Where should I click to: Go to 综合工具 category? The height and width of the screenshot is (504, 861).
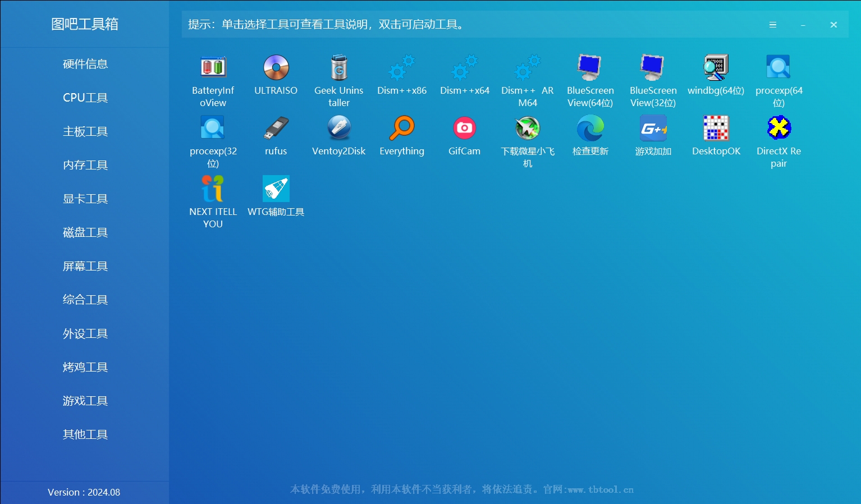85,300
